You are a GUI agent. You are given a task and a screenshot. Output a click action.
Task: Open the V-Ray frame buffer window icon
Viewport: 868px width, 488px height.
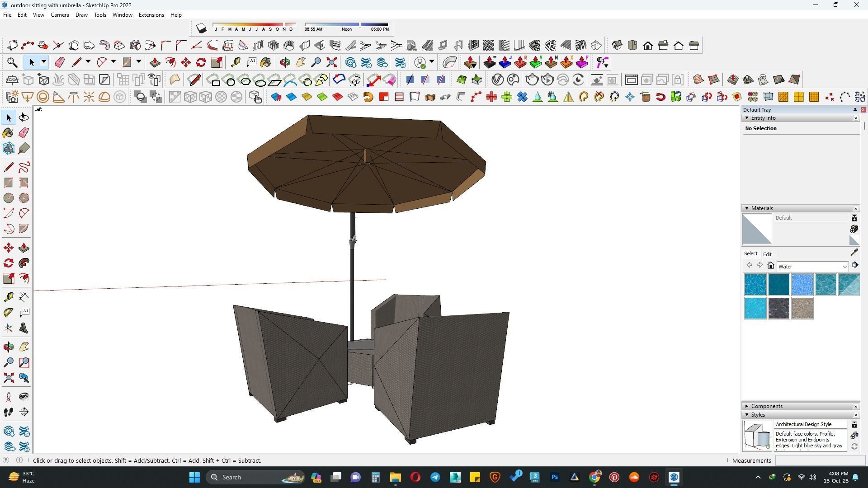pyautogui.click(x=631, y=80)
